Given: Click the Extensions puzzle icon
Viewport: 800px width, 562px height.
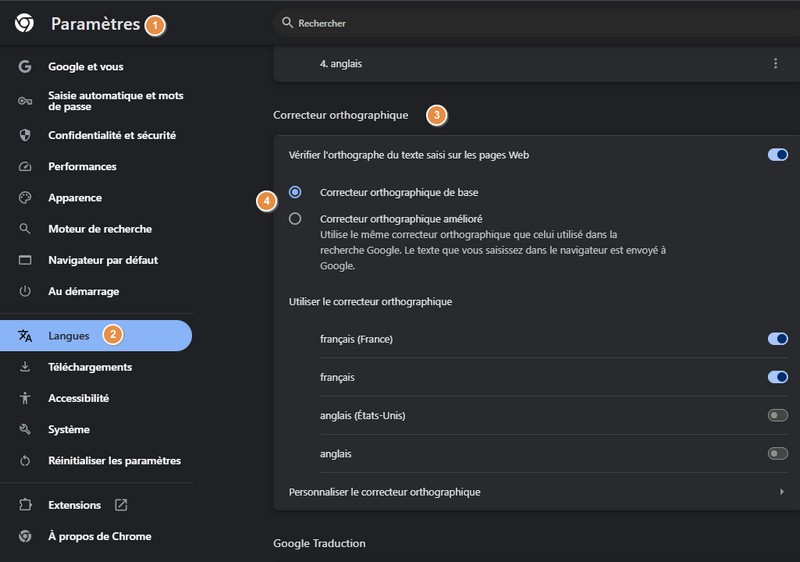Looking at the screenshot, I should (26, 505).
